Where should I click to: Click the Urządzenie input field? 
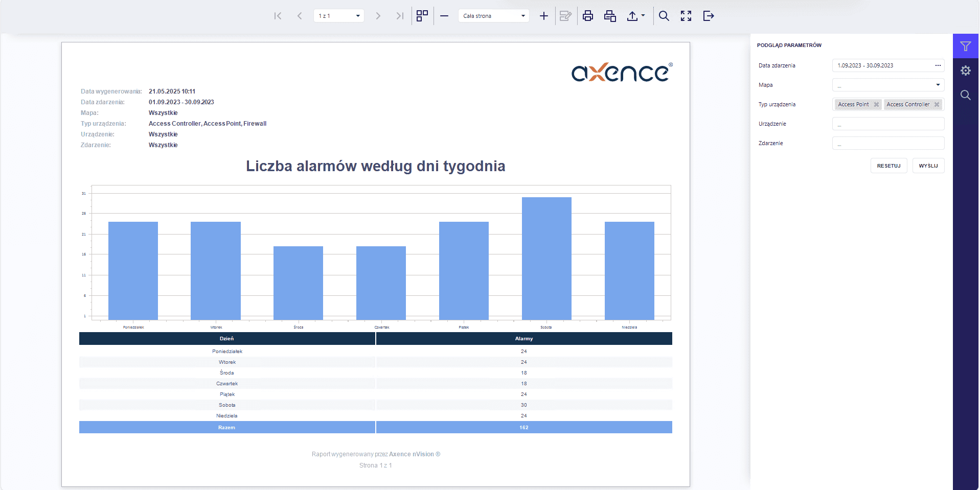click(888, 124)
